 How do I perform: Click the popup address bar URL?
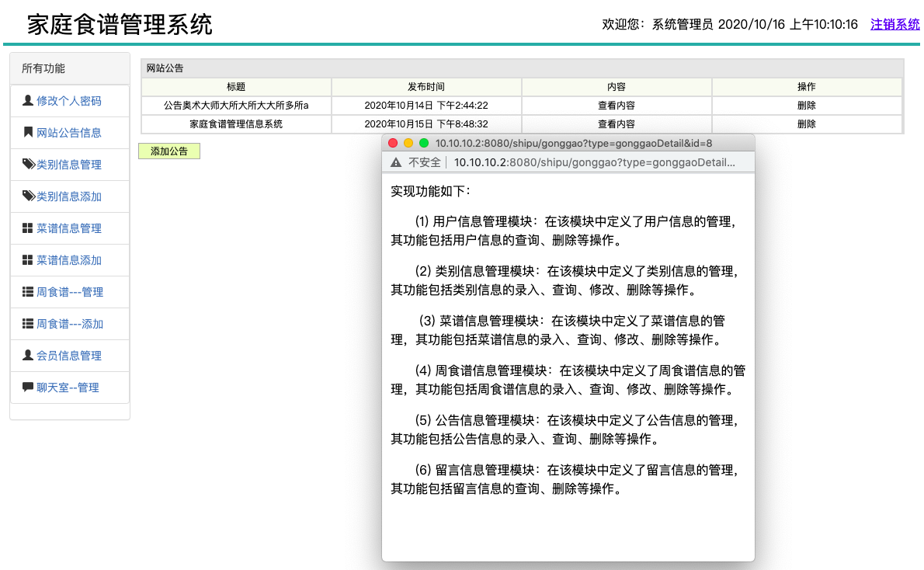(594, 162)
